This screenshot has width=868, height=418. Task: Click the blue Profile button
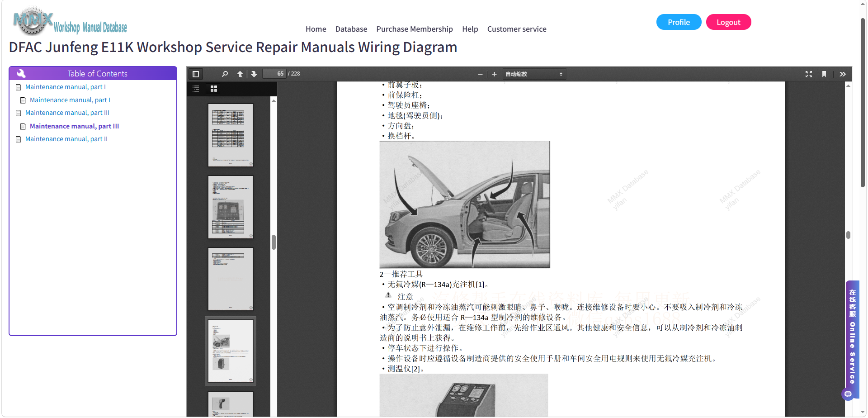pos(679,22)
